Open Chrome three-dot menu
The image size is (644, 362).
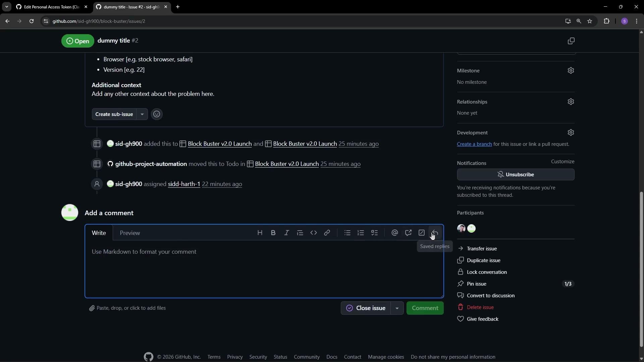(x=637, y=21)
